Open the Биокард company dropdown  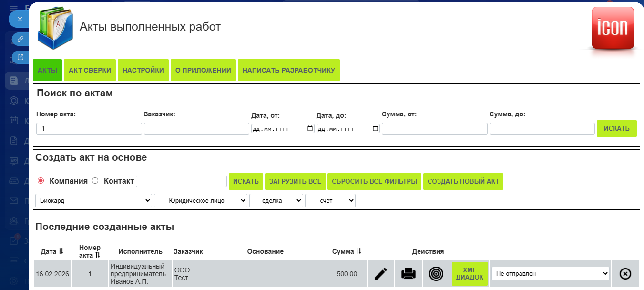(x=94, y=201)
